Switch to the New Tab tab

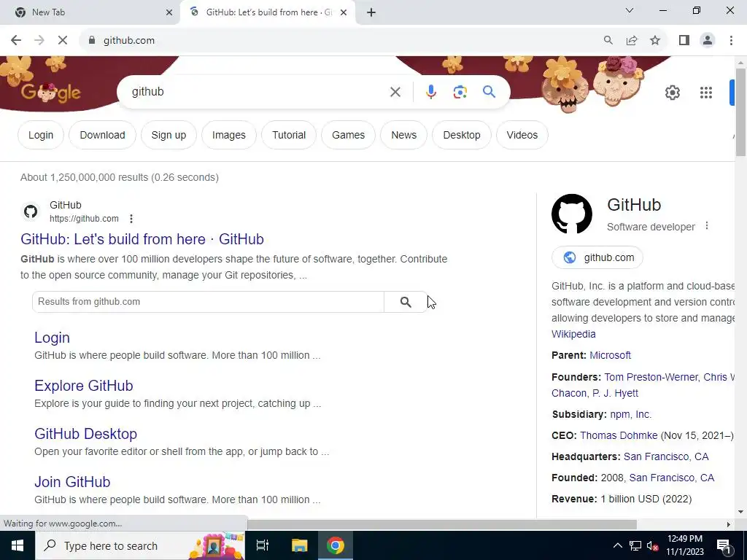90,12
